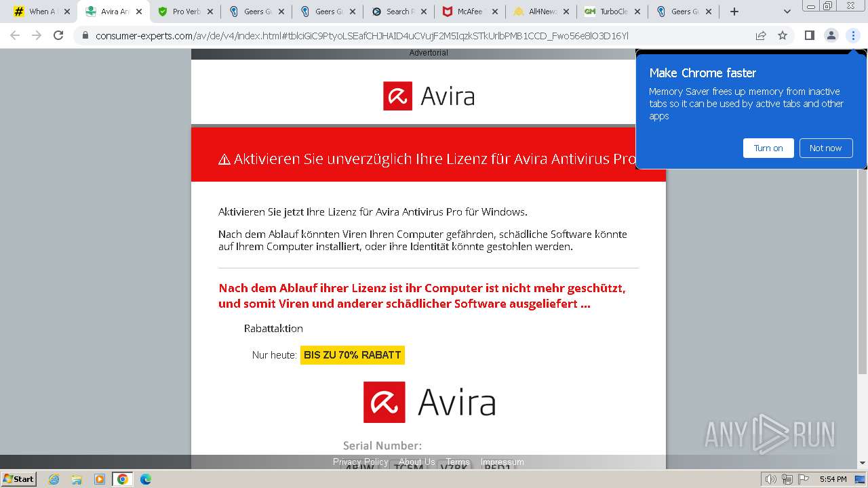Reload the current page
Viewport: 868px width, 488px height.
click(58, 35)
